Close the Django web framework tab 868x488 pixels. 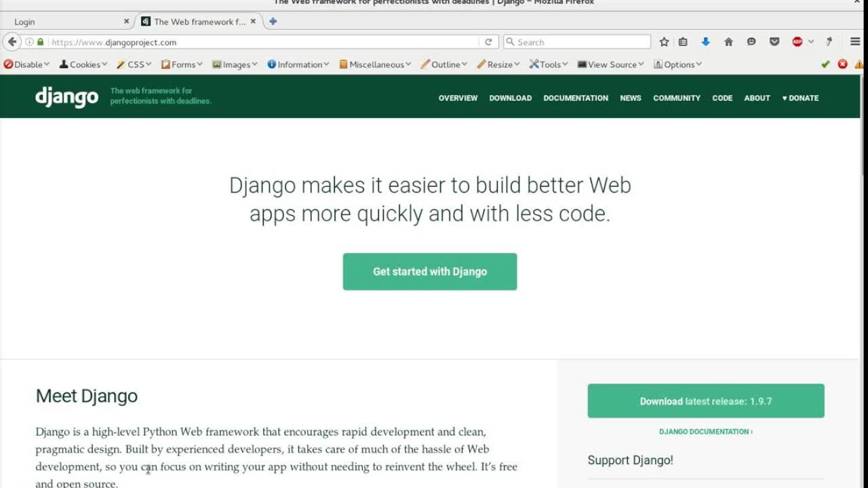(x=253, y=22)
